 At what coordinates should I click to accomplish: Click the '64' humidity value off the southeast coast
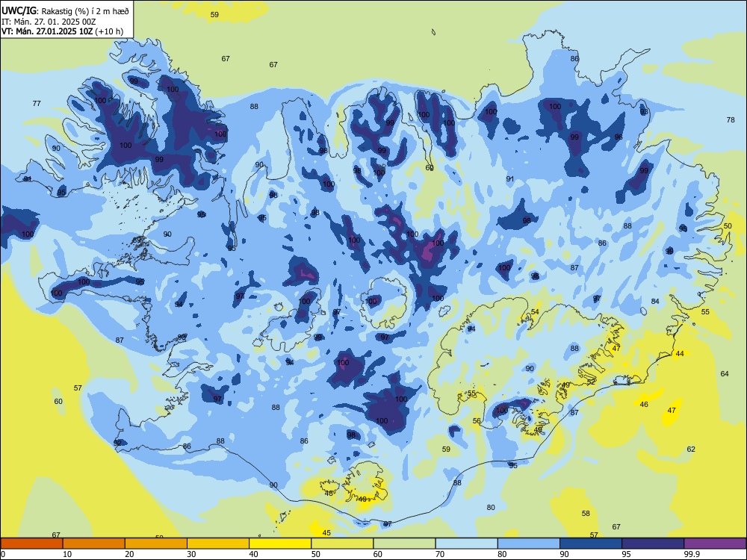click(x=725, y=374)
